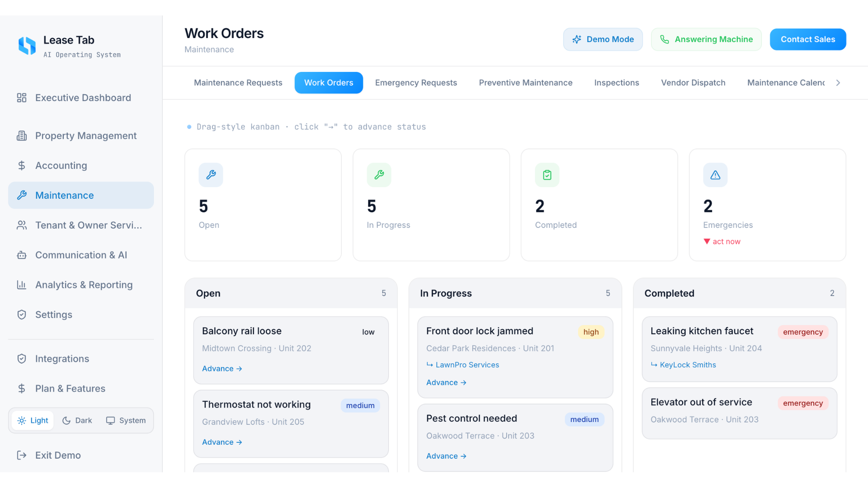Select the System theme option
Screen dimensions: 868x488
[126, 421]
